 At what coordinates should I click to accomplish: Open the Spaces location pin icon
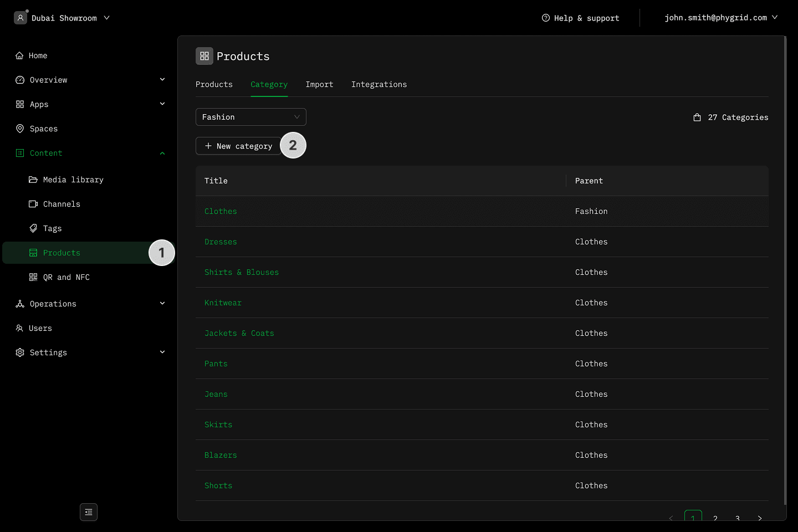20,129
